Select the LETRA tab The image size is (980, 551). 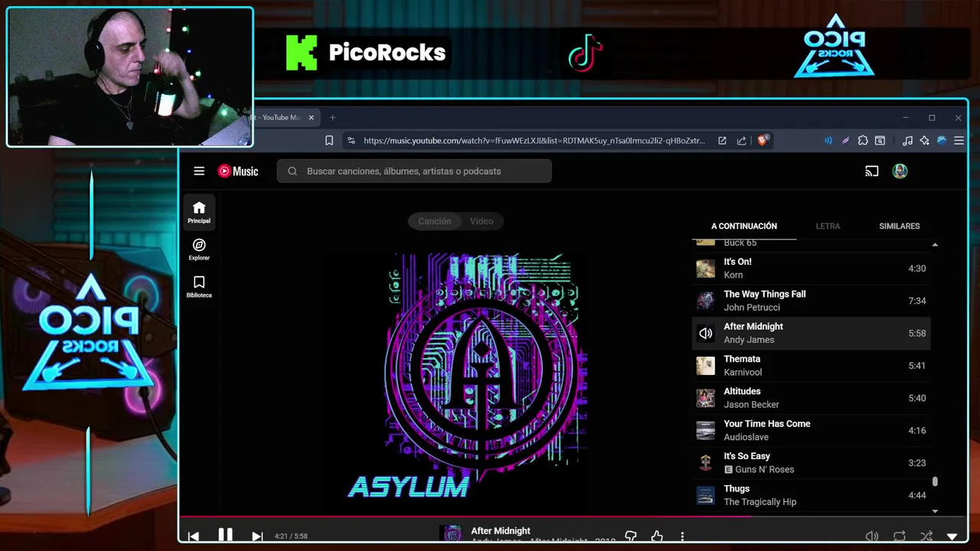[828, 226]
